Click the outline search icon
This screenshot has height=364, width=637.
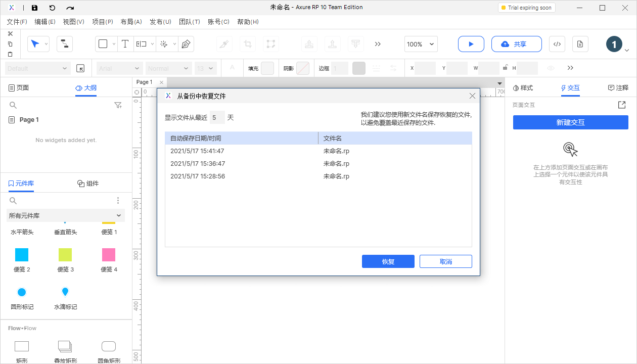13,105
